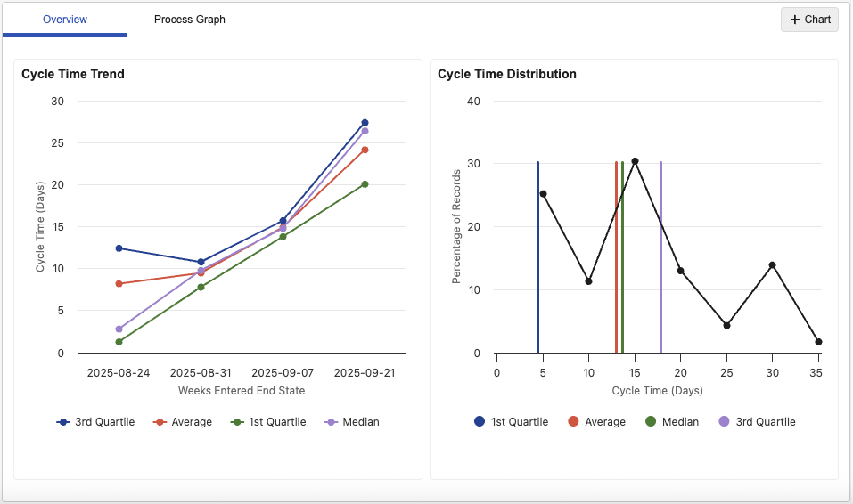Click the purple 3rd Quartile vertical line
The height and width of the screenshot is (504, 853).
click(660, 267)
